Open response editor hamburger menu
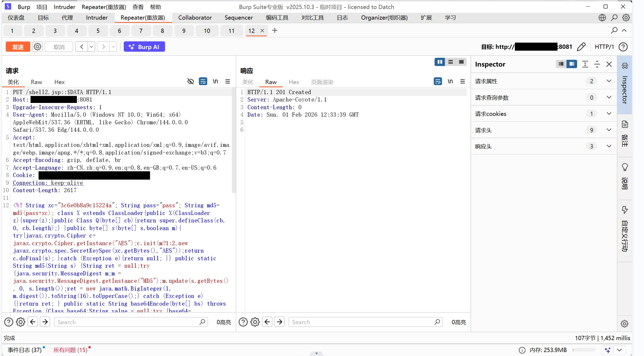Viewport: 644px width, 356px height. click(463, 81)
